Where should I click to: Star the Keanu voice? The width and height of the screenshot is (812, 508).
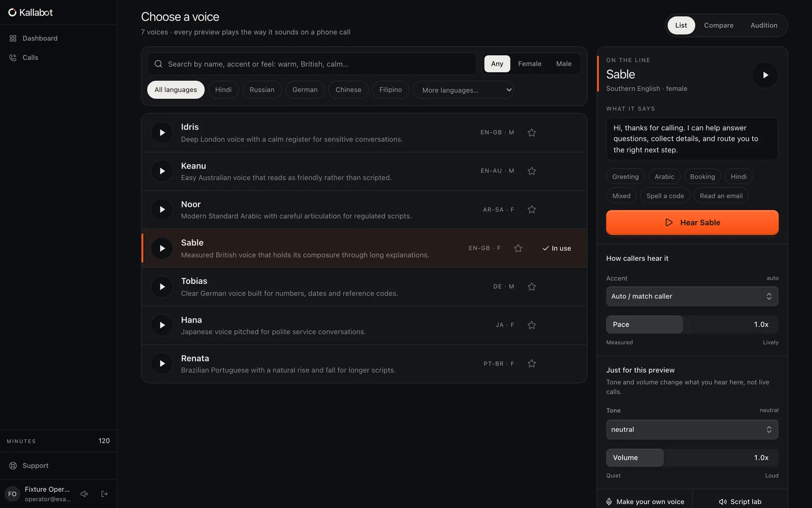[x=531, y=171]
